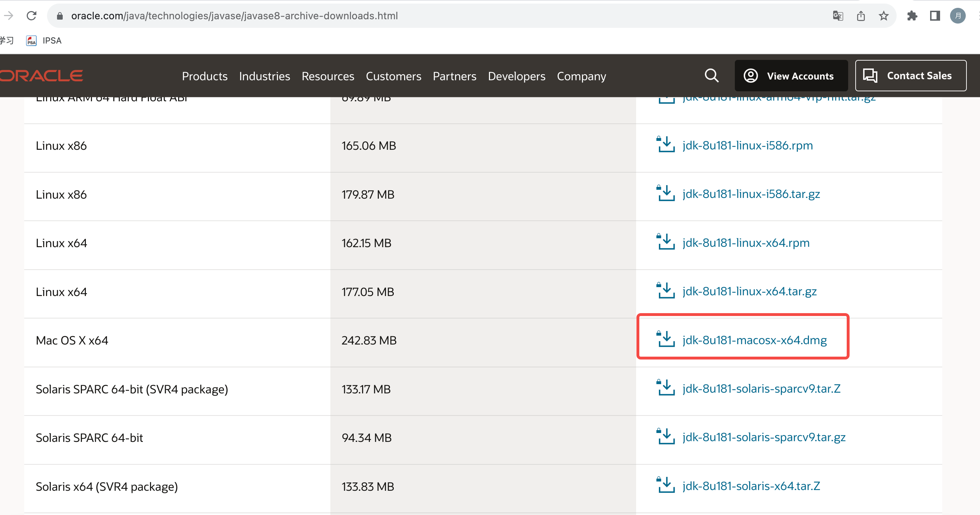Image resolution: width=980 pixels, height=515 pixels.
Task: Toggle the browser side panel icon
Action: tap(935, 16)
